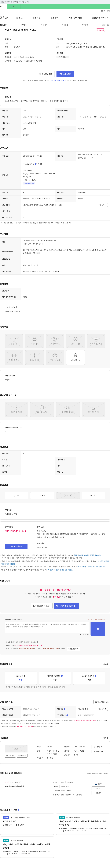Click the 장애인용 승강기 facility icon
The image size is (110, 868).
(x=42, y=409)
